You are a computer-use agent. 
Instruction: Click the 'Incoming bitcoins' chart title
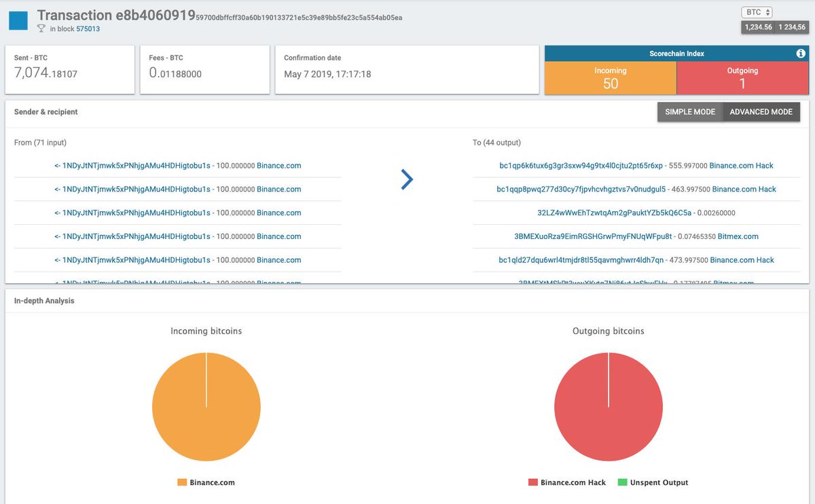tap(206, 331)
